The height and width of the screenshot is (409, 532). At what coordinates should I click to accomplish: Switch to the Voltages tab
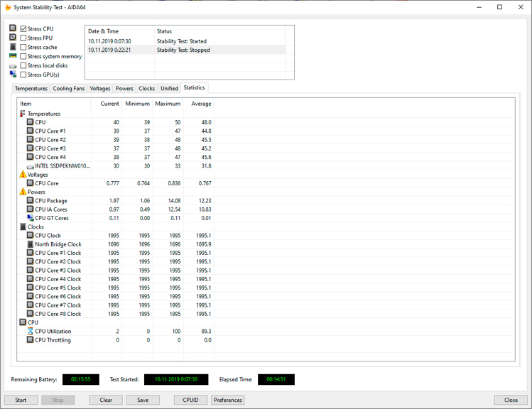[x=100, y=89]
